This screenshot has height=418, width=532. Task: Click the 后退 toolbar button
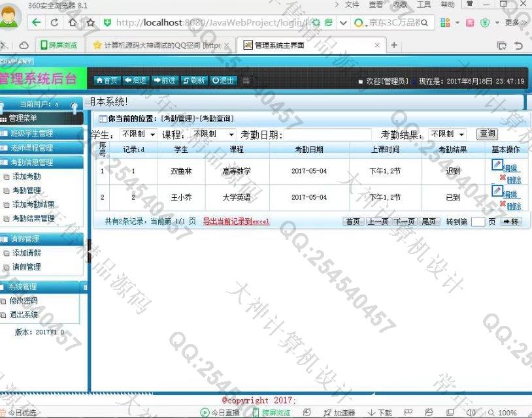coord(135,80)
